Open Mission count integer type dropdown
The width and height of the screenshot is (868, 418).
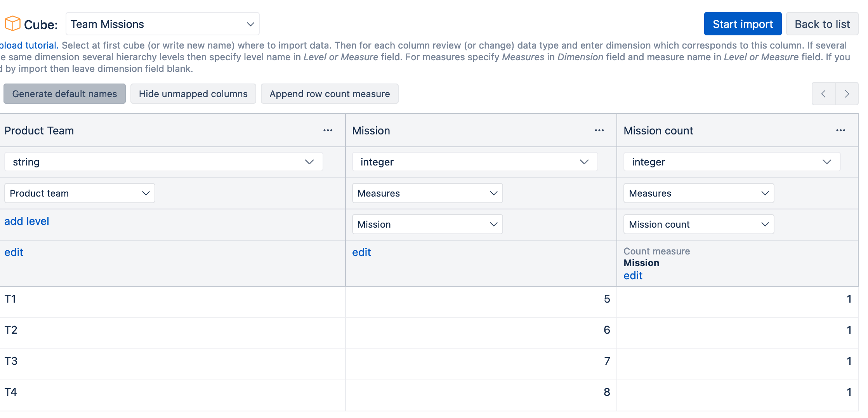tap(732, 162)
